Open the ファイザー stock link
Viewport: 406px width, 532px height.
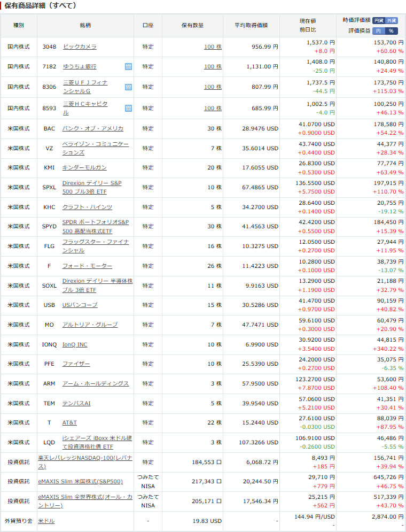[x=76, y=364]
